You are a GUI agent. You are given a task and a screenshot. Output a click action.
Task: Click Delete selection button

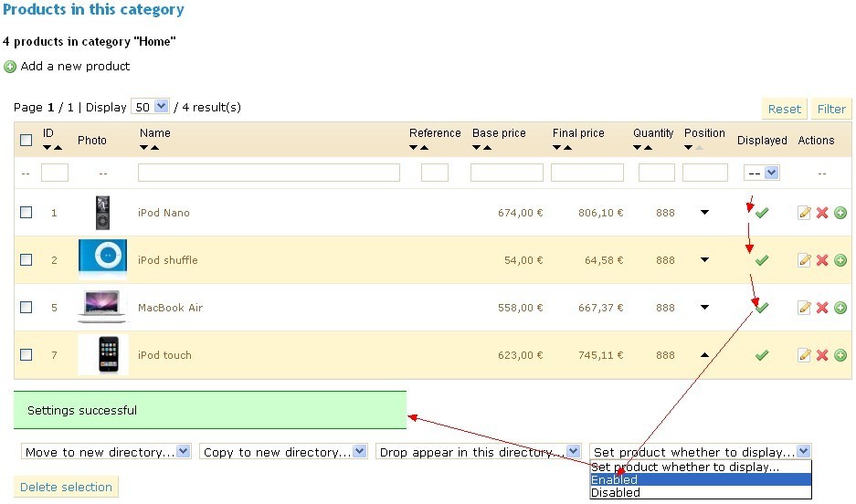point(66,487)
